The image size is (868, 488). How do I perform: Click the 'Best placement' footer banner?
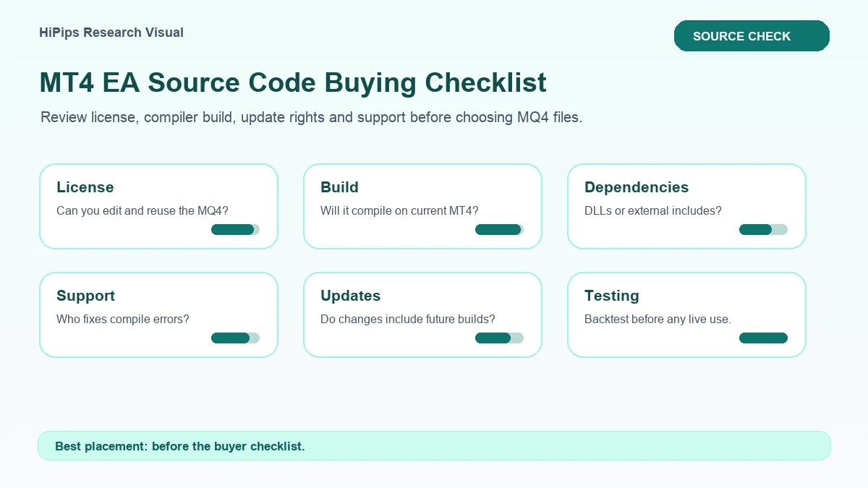[x=434, y=446]
